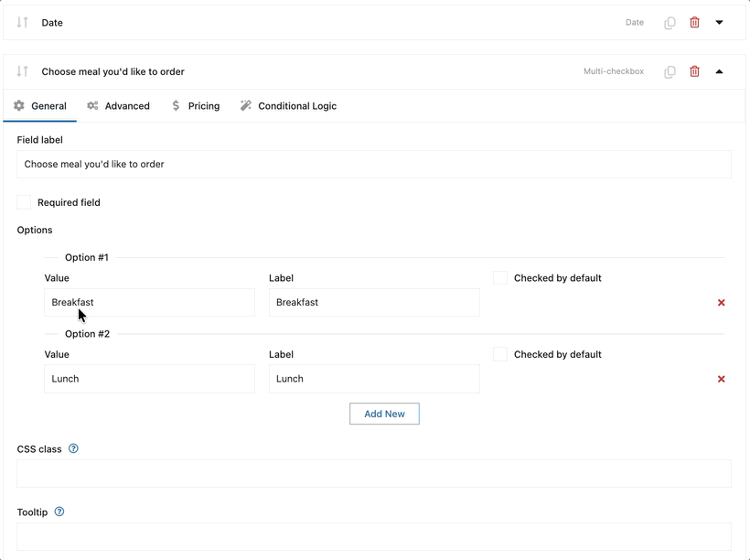This screenshot has height=560, width=750.
Task: Click sort handle of meal order field
Action: (23, 71)
